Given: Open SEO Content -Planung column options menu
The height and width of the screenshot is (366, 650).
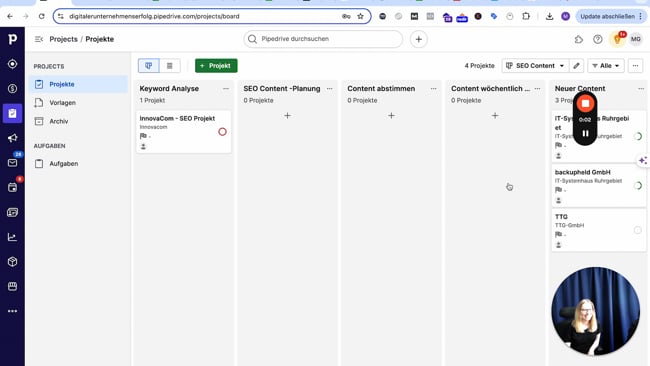Looking at the screenshot, I should pos(330,88).
